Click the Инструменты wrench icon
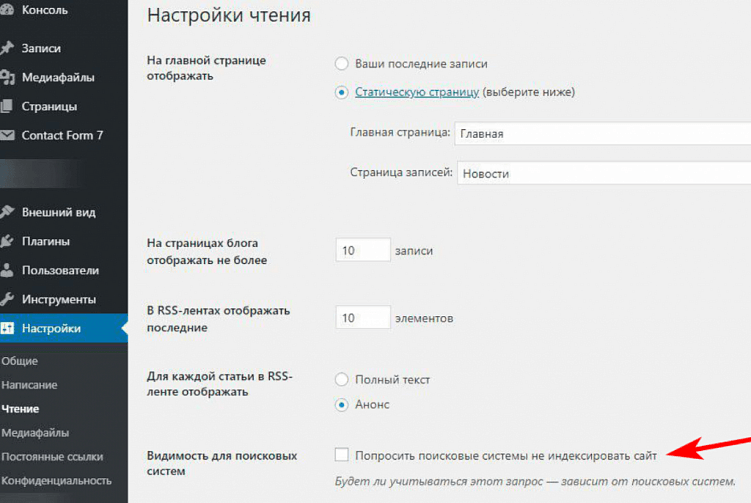The image size is (751, 503). pos(7,299)
